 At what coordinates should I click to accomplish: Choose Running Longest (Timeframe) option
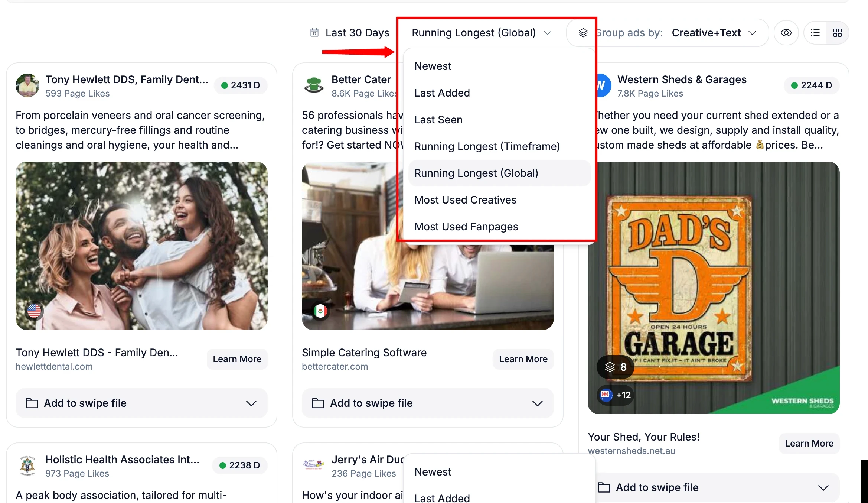click(x=487, y=146)
